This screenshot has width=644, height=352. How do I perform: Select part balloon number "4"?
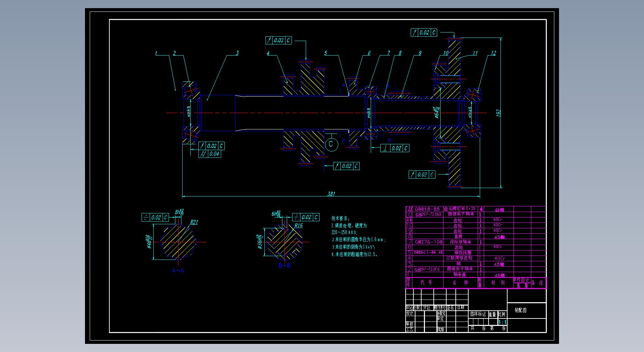(x=268, y=53)
